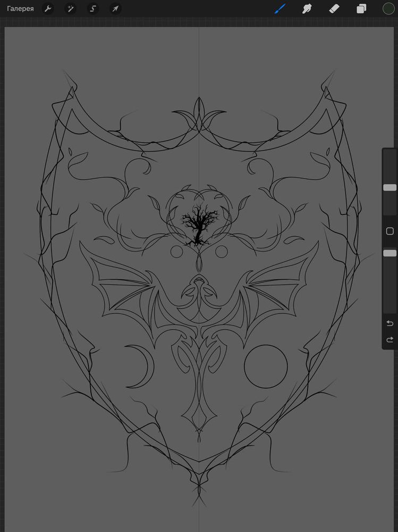Activate the Selection S-shaped tool
This screenshot has width=398, height=532.
[x=92, y=9]
